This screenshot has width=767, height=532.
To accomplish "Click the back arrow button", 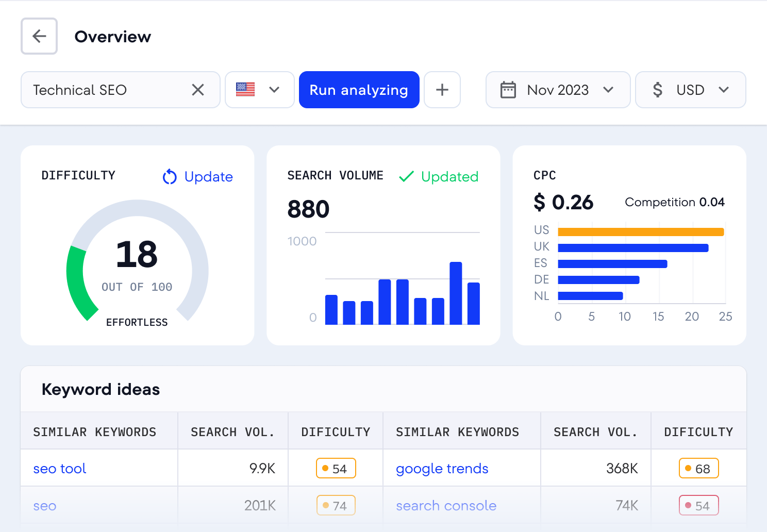I will [x=39, y=36].
